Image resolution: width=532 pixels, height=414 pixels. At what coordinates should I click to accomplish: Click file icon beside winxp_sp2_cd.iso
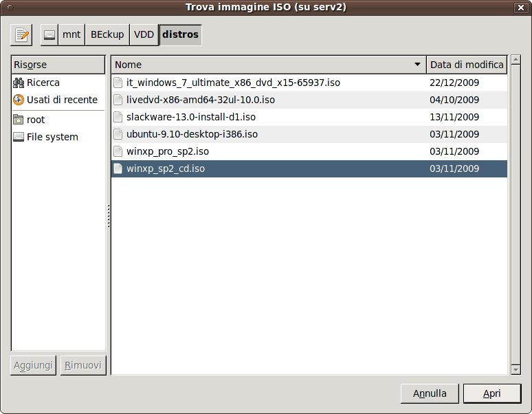pos(118,168)
